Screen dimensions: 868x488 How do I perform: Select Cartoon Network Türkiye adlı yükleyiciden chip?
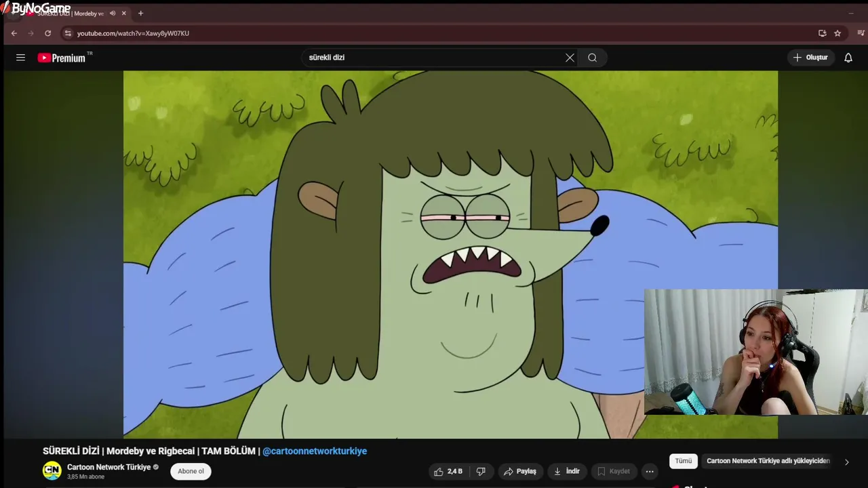[768, 461]
